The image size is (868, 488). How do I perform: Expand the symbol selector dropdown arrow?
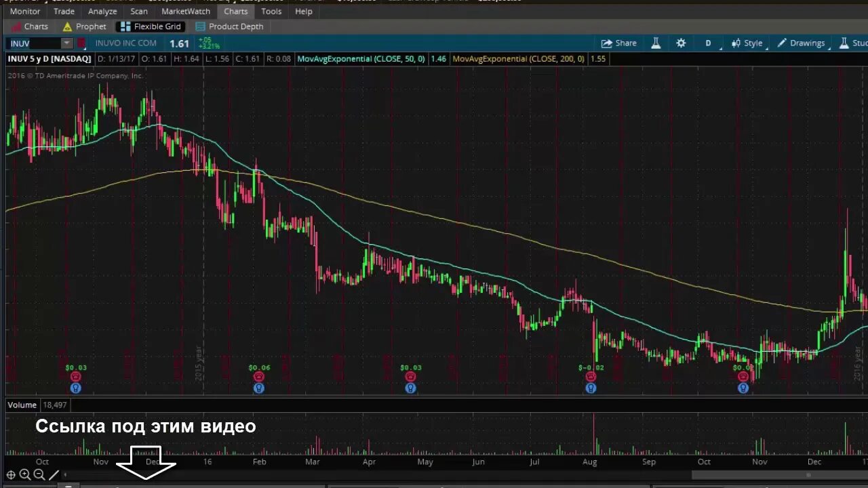(x=66, y=43)
